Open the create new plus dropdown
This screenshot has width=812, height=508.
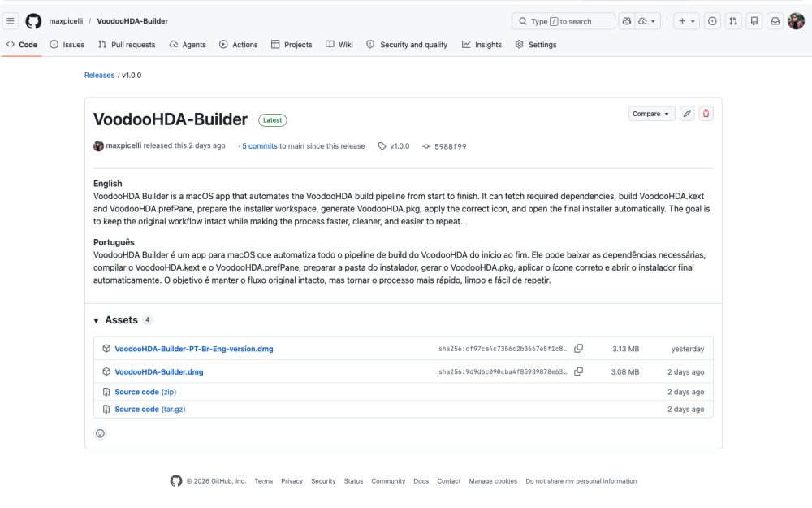[687, 21]
